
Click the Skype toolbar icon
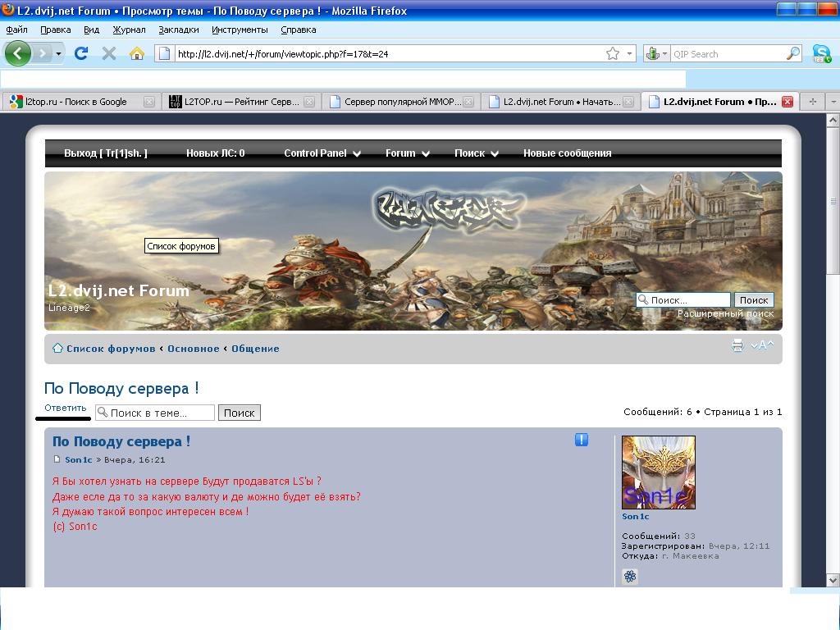pos(821,53)
